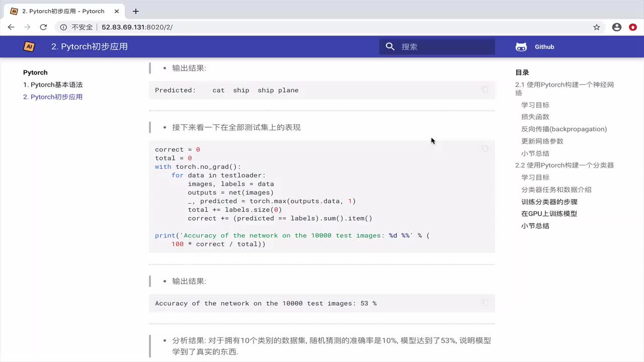This screenshot has height=362, width=644.
Task: Go back using the browser back arrow
Action: coord(11,27)
